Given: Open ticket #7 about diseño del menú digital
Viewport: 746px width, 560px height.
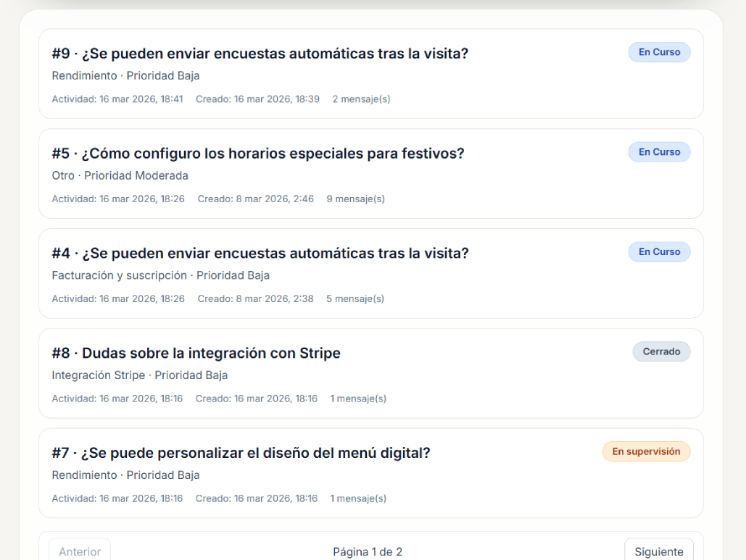Looking at the screenshot, I should [240, 452].
